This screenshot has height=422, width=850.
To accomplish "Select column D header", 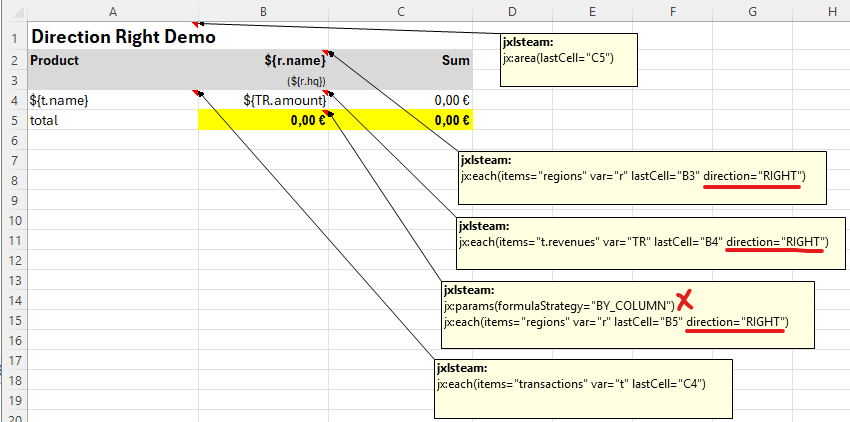I will point(511,11).
